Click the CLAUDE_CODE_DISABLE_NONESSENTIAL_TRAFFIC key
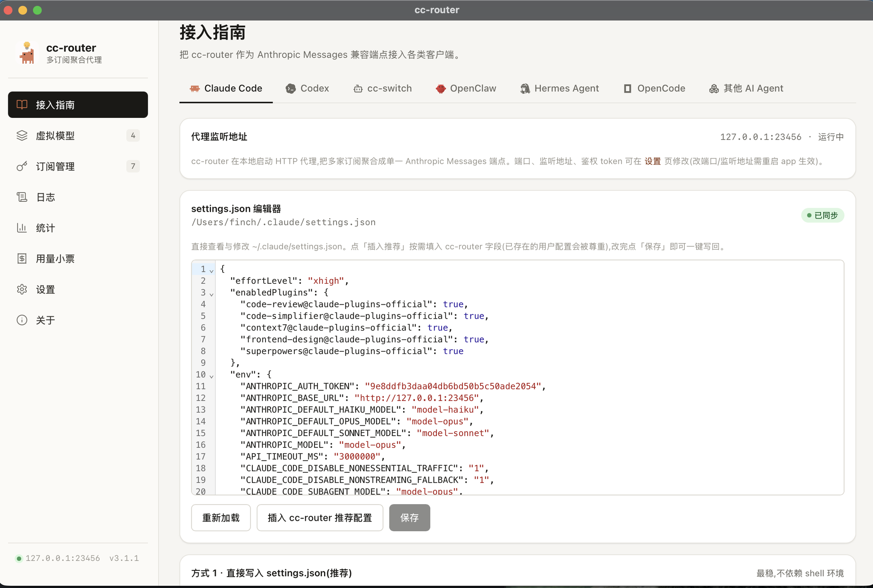Screen dimensions: 873x588 point(349,468)
